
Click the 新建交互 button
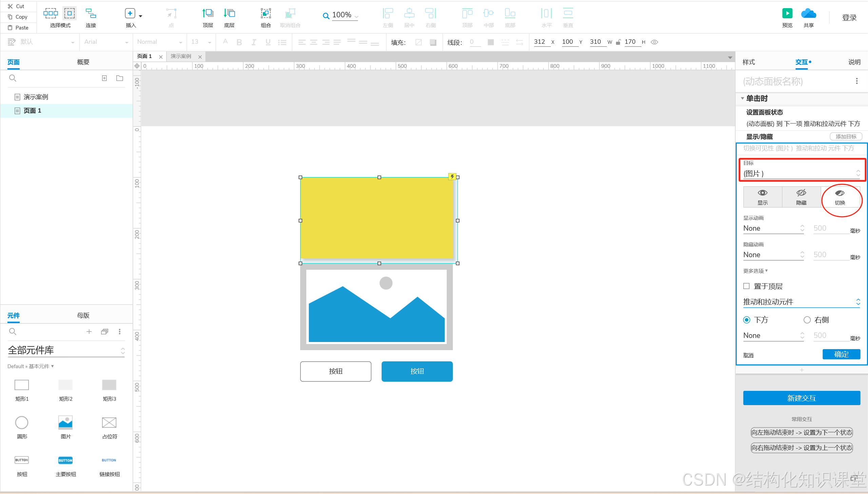(x=802, y=398)
